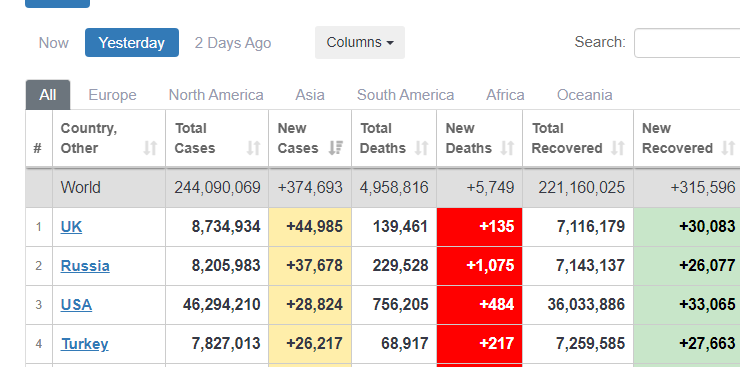Sort by New Deaths column arrows
This screenshot has width=740, height=367.
507,148
